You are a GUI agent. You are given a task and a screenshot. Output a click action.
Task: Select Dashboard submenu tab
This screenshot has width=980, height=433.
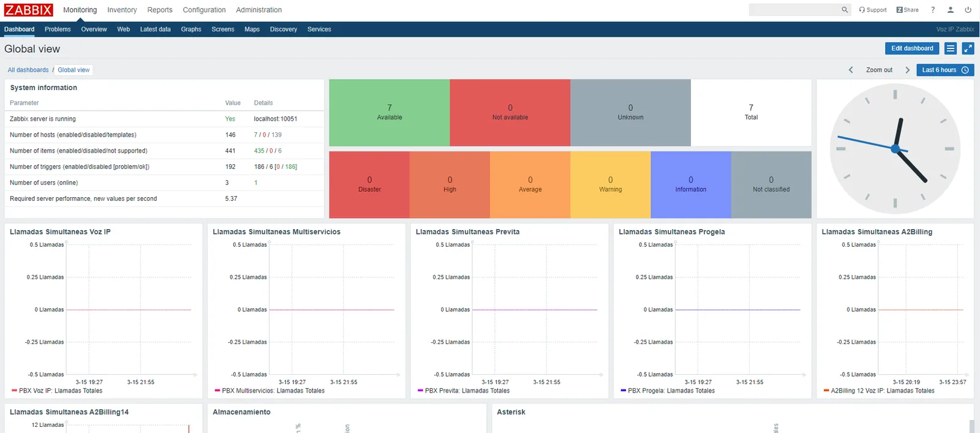pyautogui.click(x=19, y=29)
